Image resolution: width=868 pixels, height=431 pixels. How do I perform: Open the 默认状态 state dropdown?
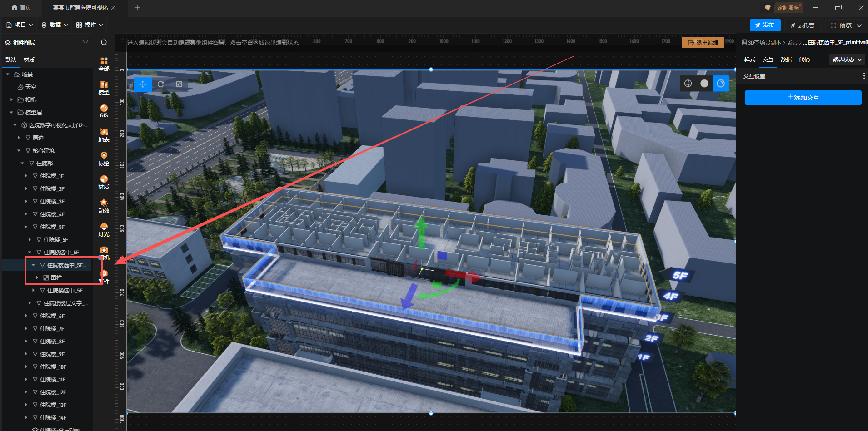847,59
